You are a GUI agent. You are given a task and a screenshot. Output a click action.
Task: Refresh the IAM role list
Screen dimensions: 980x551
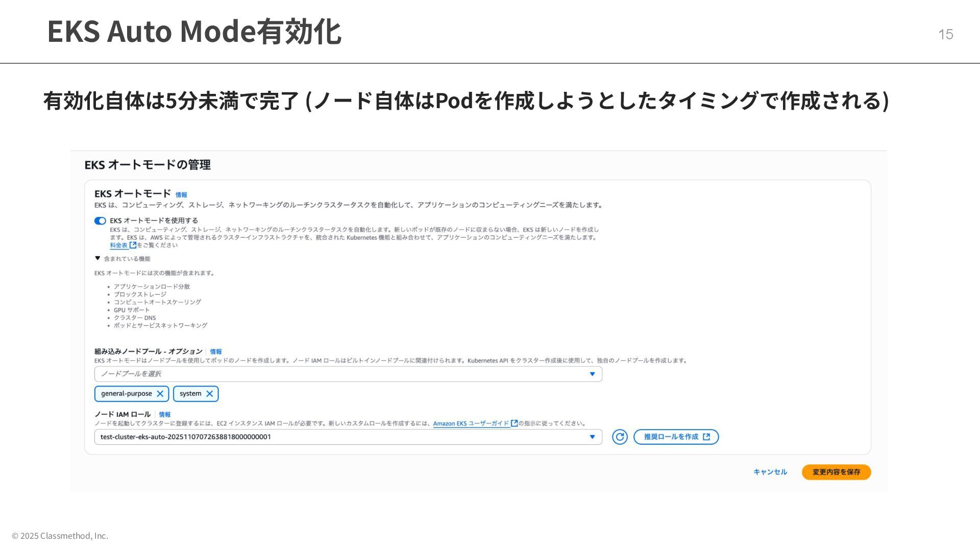620,437
